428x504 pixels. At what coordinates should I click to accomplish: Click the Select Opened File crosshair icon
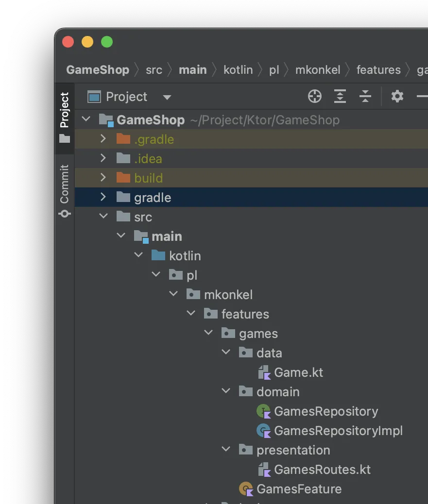pyautogui.click(x=314, y=97)
